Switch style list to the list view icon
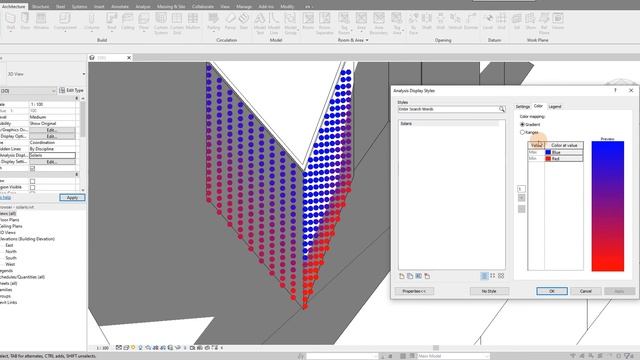 pyautogui.click(x=484, y=276)
